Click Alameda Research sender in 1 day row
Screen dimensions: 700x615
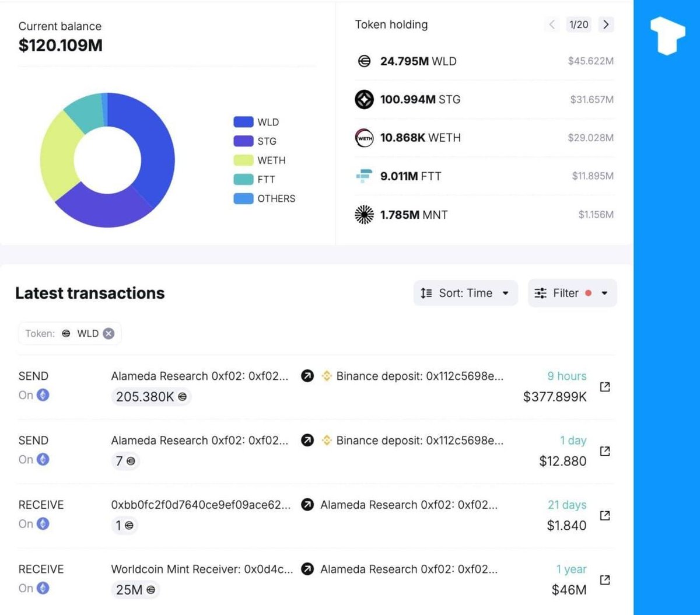199,440
